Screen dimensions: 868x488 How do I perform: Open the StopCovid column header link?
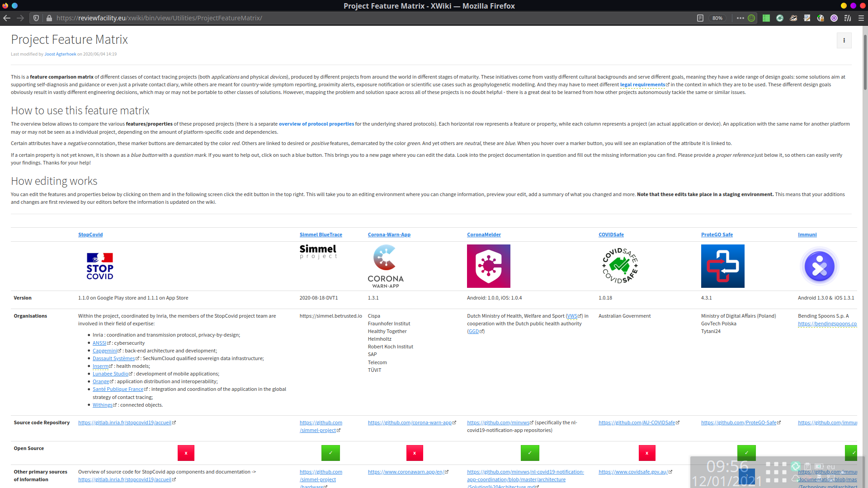point(90,235)
